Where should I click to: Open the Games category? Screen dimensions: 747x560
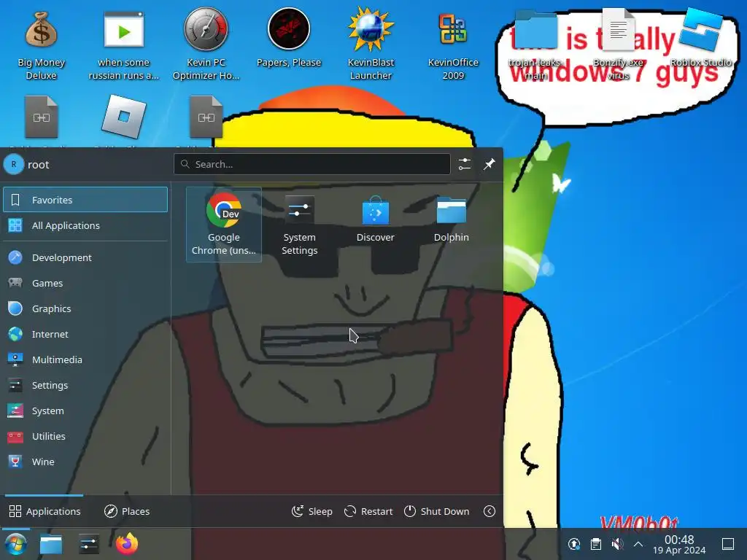(85, 283)
